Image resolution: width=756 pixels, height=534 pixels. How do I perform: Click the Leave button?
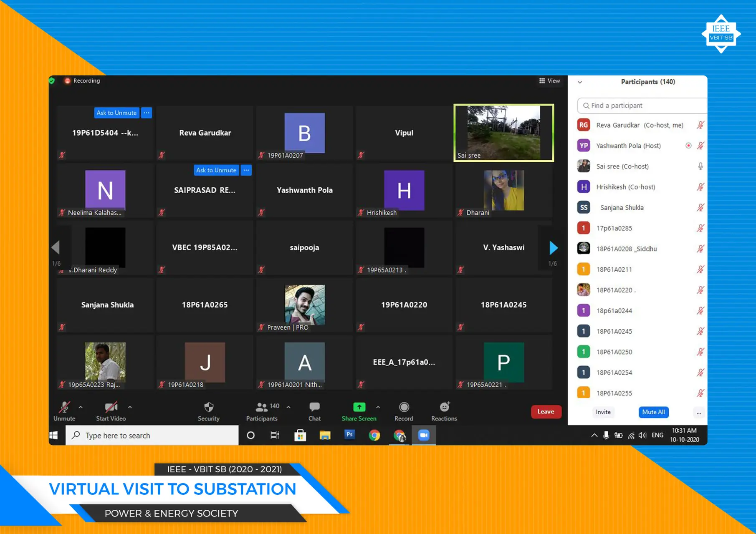point(546,411)
